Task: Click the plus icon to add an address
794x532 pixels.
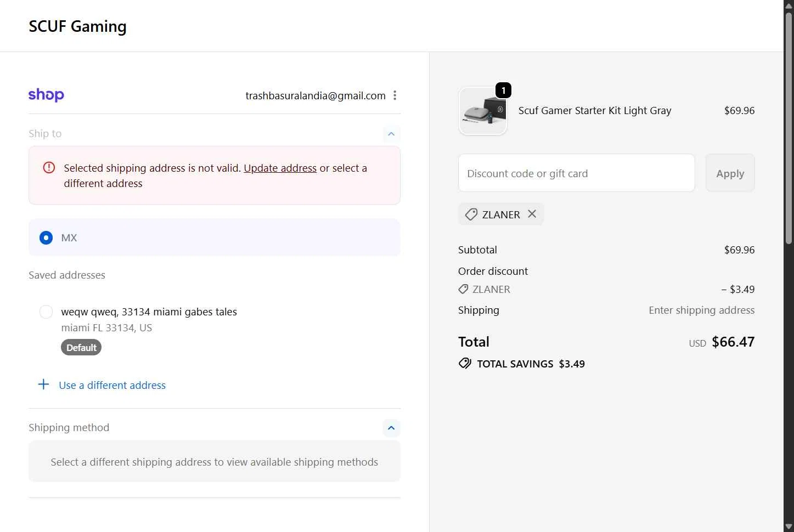Action: pyautogui.click(x=43, y=384)
